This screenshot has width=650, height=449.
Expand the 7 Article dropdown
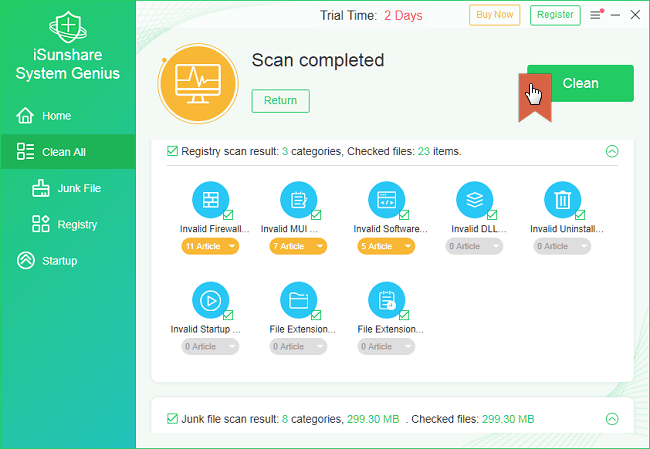(298, 246)
